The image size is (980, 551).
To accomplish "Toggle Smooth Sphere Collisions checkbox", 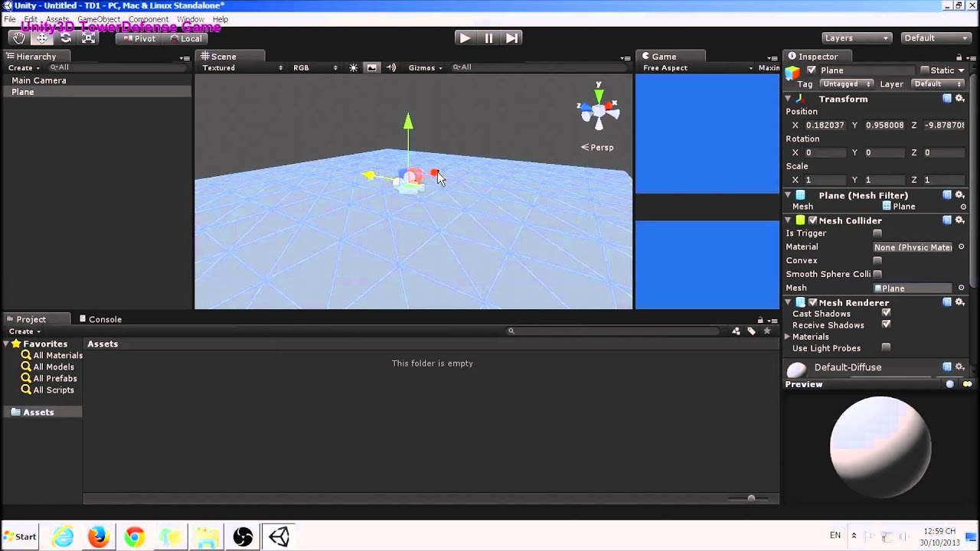I will pyautogui.click(x=877, y=274).
